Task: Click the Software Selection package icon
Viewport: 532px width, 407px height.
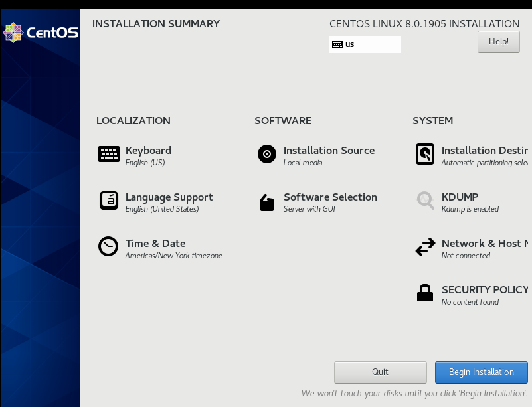Action: point(267,203)
